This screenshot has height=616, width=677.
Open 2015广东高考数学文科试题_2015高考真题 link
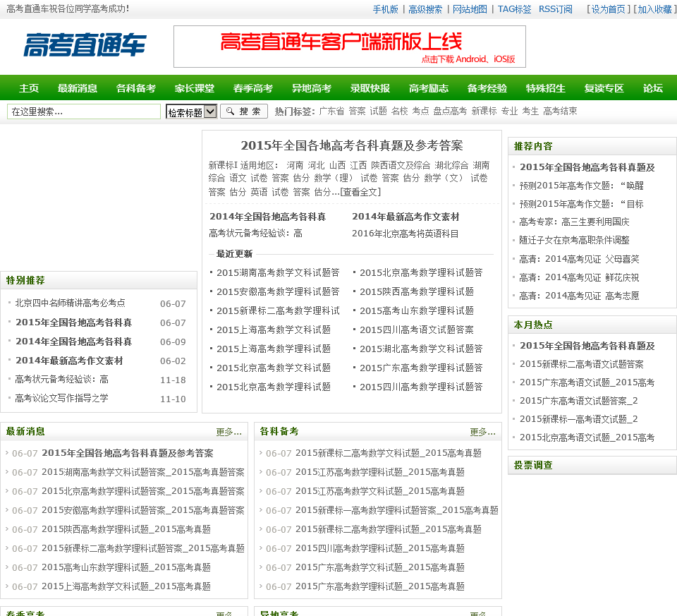tap(380, 567)
